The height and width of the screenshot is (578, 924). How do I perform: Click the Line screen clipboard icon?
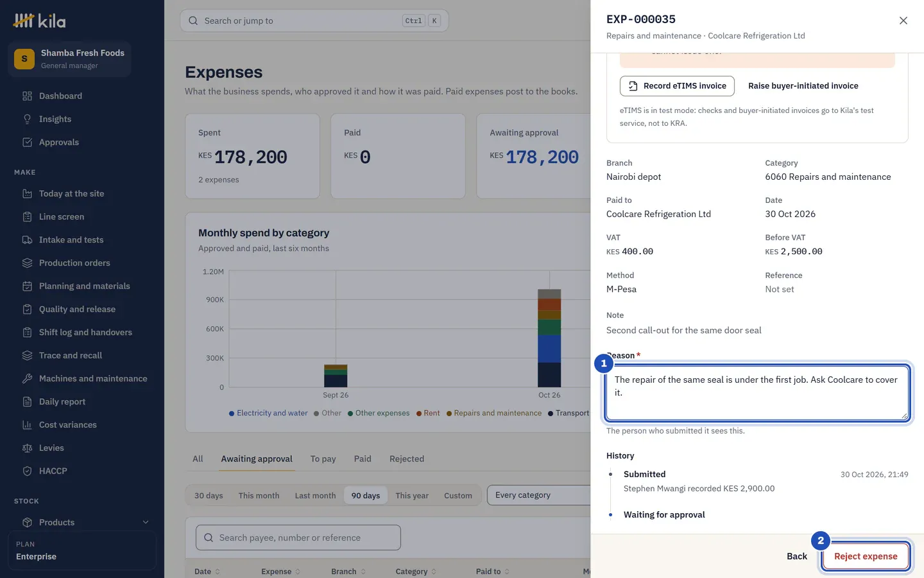[27, 216]
